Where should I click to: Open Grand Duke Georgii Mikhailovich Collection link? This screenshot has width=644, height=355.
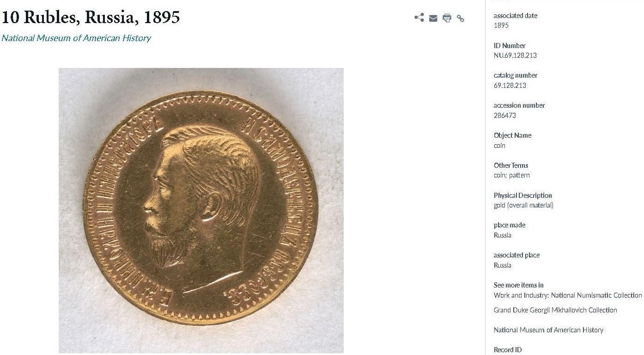555,310
